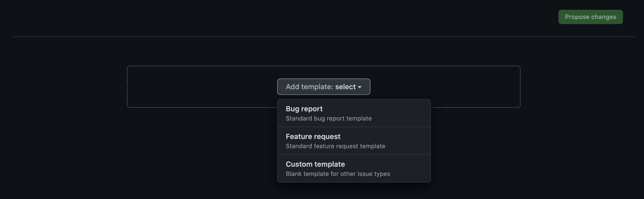Open the Add template select dropdown

coord(324,87)
